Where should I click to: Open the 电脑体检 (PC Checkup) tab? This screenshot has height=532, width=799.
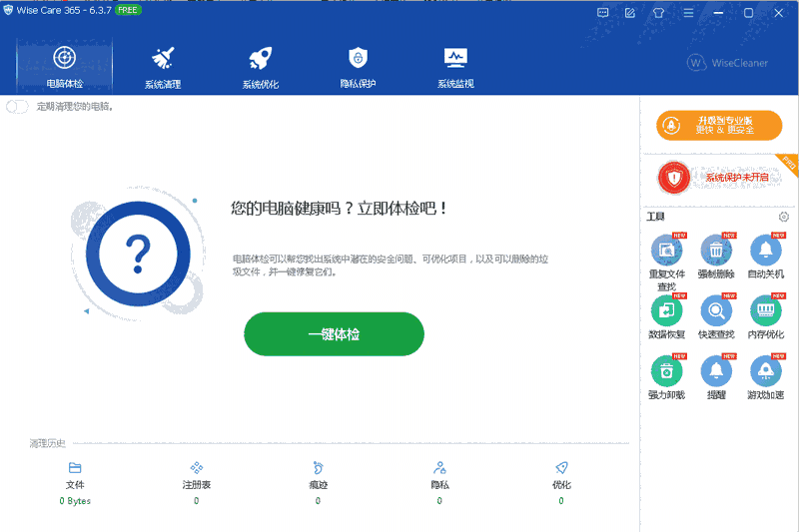pos(64,66)
